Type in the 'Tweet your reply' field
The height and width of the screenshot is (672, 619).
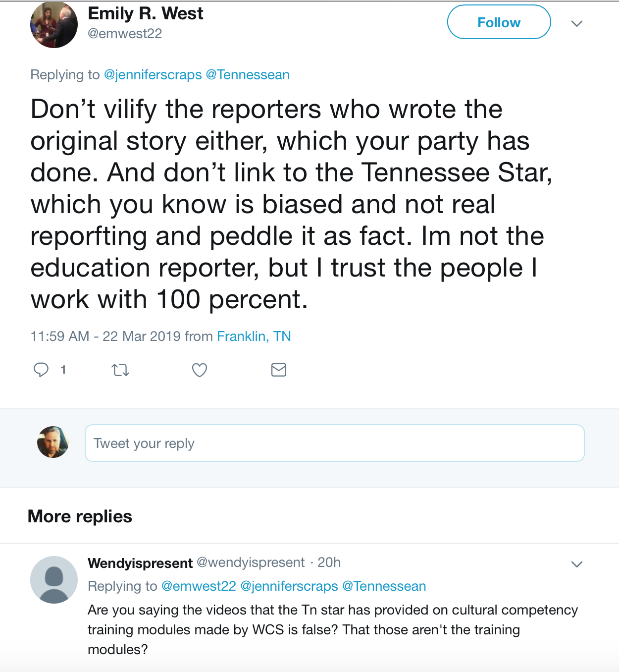pyautogui.click(x=334, y=443)
